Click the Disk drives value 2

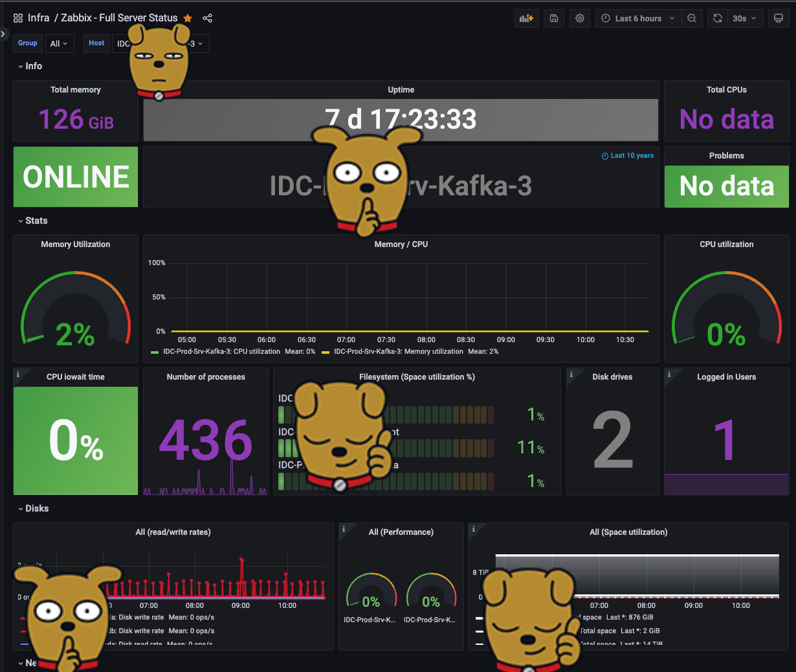coord(613,440)
